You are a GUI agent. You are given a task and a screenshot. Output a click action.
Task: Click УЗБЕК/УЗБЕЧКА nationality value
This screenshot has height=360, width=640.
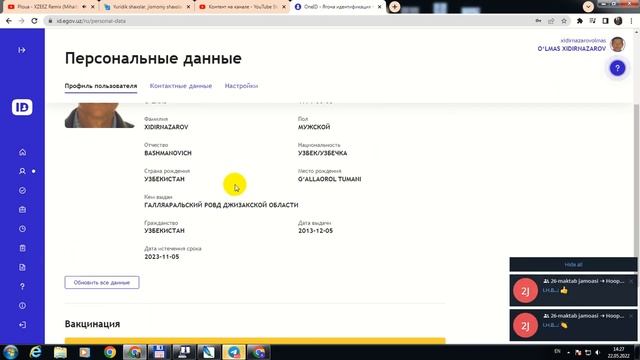pyautogui.click(x=322, y=153)
